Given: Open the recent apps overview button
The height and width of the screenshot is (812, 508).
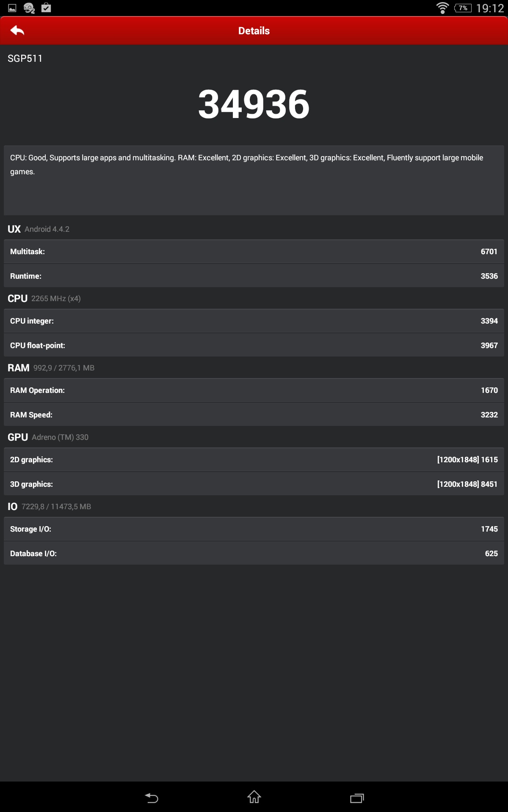Looking at the screenshot, I should [x=357, y=798].
